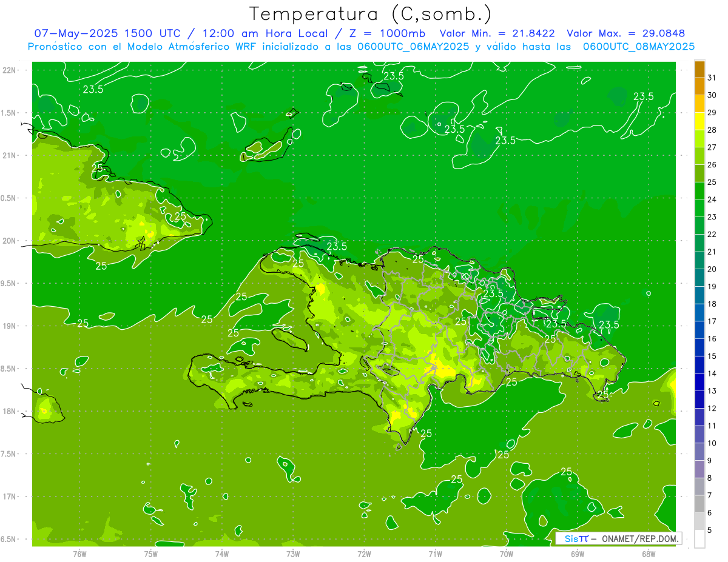
Task: Click the '20N' latitude axis label
Action: coord(8,241)
